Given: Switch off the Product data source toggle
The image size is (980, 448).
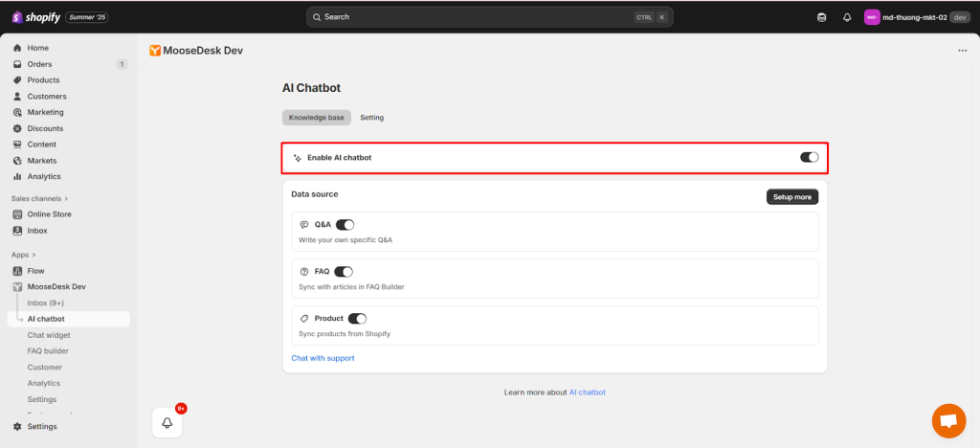Looking at the screenshot, I should 357,318.
